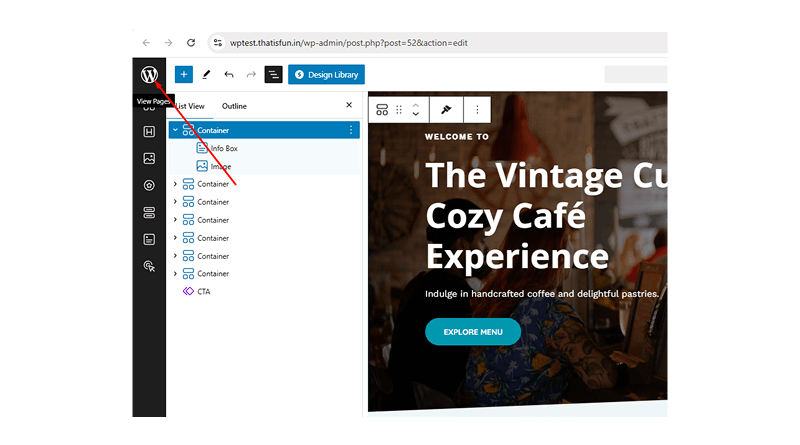Select the pencil Tools icon
The width and height of the screenshot is (800, 445).
point(206,74)
